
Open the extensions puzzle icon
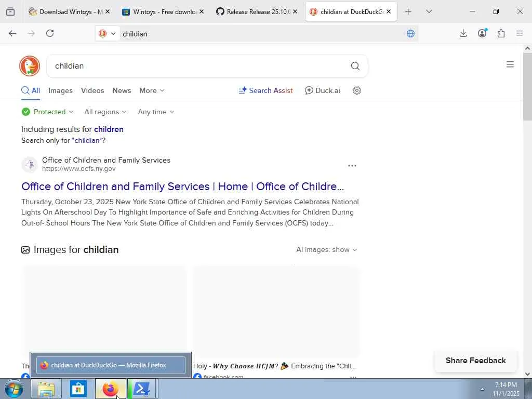tap(501, 33)
